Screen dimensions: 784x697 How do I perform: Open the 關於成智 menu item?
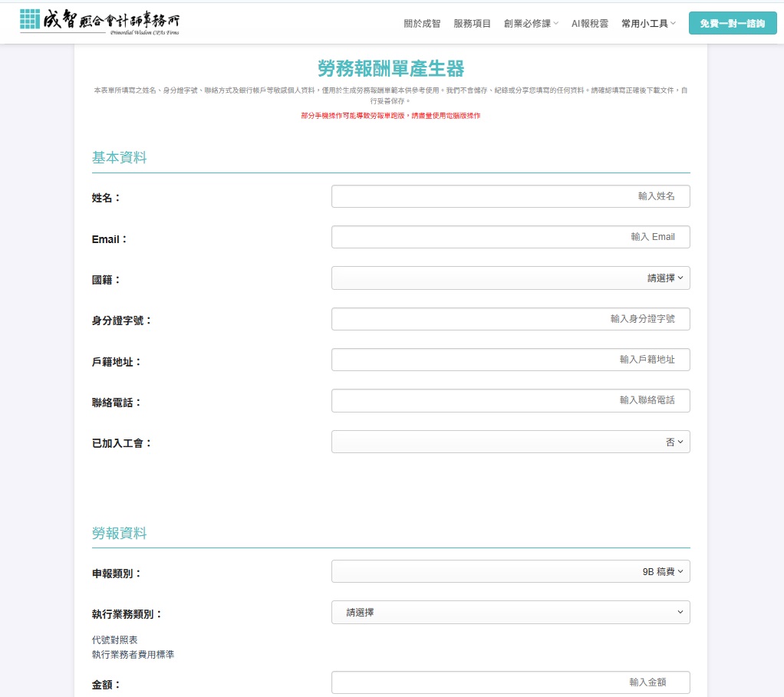click(x=422, y=24)
